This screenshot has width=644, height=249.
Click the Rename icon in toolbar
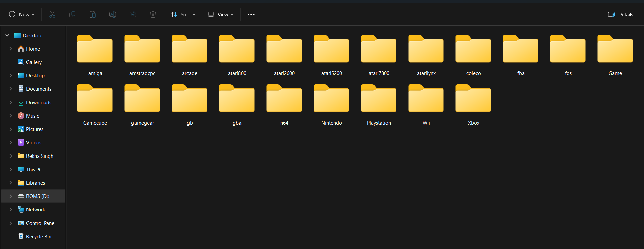pos(113,14)
